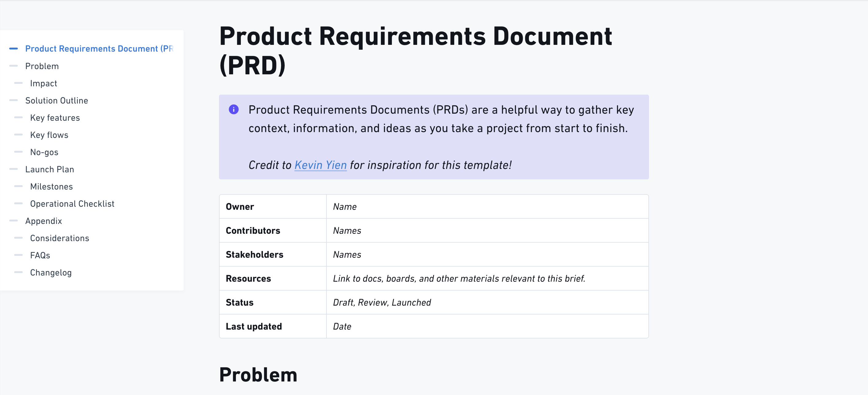Click the info icon in the purple callout
This screenshot has width=868, height=395.
coord(234,110)
